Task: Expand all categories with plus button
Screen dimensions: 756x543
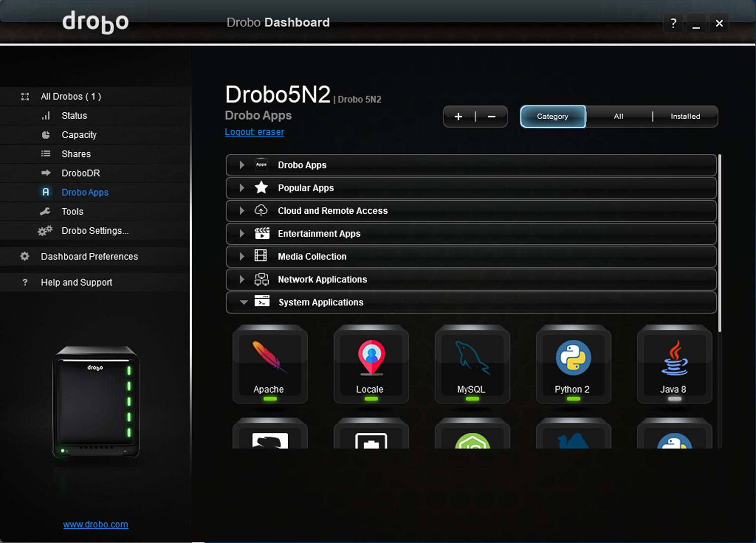Action: click(x=459, y=117)
